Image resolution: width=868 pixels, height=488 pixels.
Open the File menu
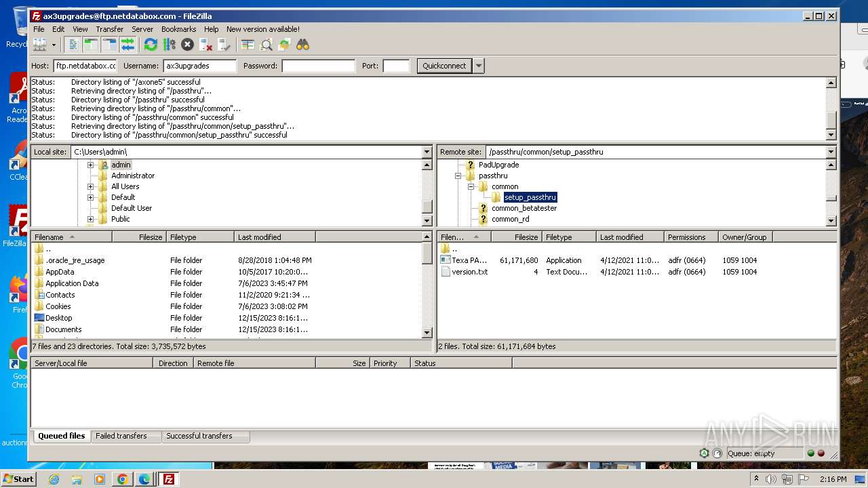pos(39,29)
